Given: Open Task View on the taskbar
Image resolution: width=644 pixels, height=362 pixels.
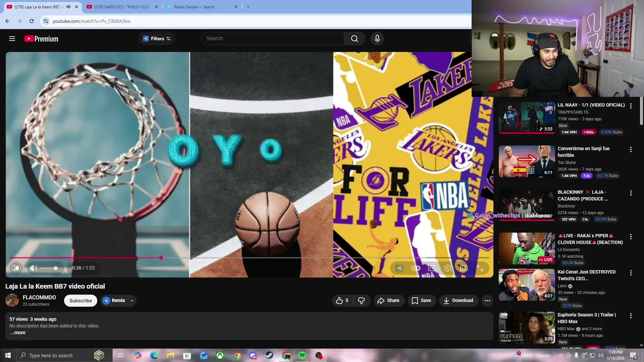Looking at the screenshot, I should (121, 355).
